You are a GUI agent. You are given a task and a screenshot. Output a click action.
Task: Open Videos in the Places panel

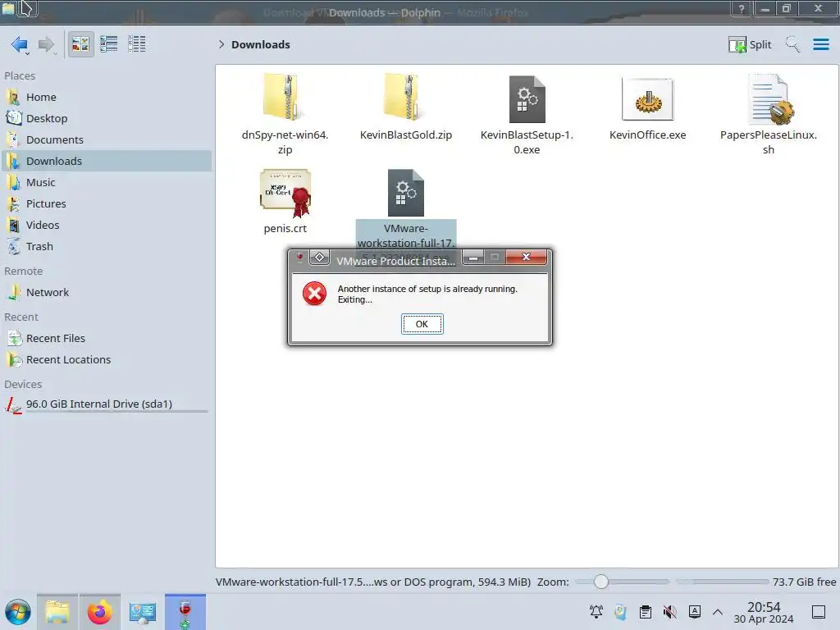pyautogui.click(x=106, y=225)
